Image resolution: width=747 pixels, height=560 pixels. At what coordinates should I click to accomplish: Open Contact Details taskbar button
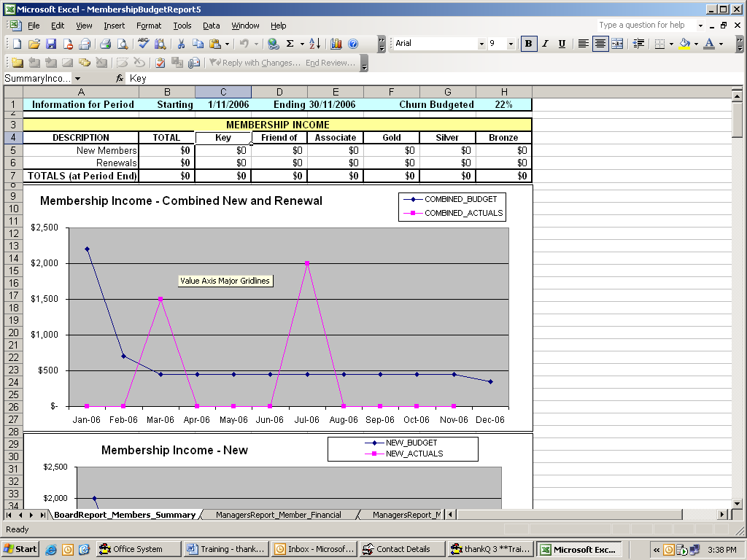(402, 549)
